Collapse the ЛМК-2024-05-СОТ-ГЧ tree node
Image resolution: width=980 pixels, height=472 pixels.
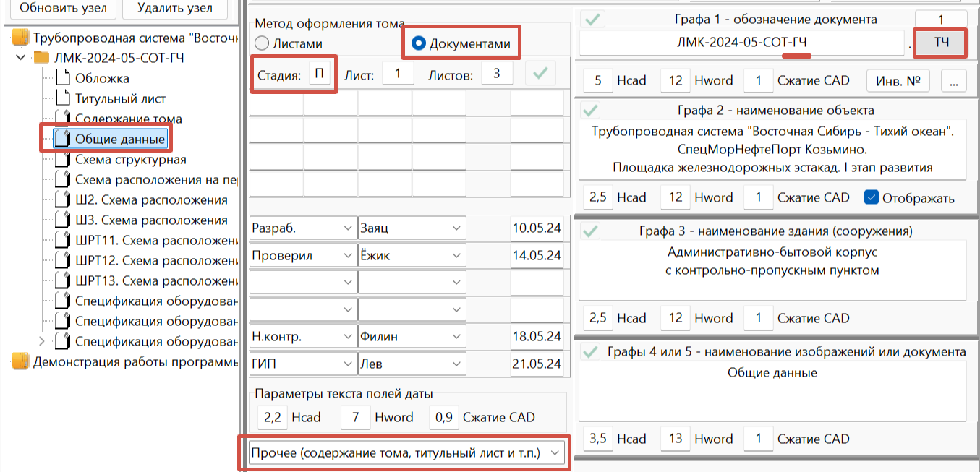pyautogui.click(x=20, y=58)
